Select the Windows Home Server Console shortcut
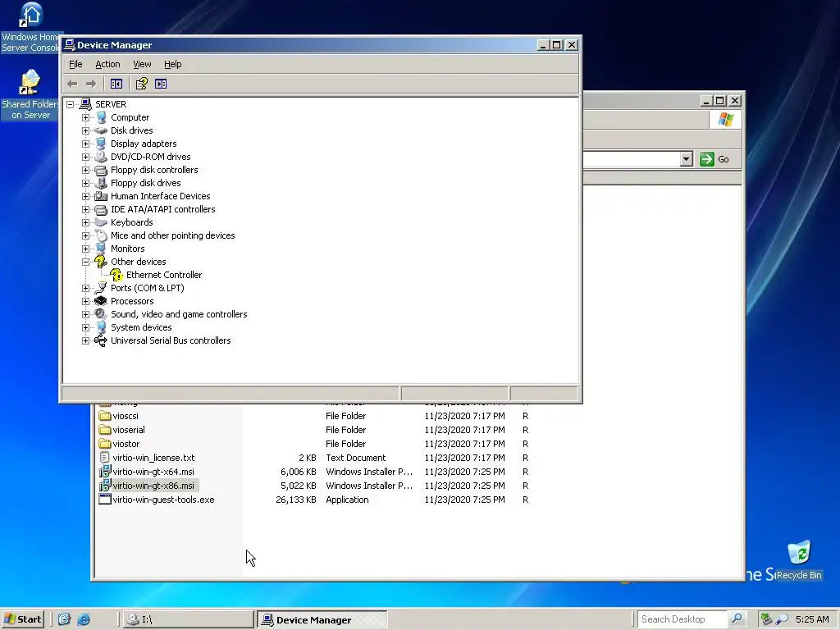 (31, 27)
